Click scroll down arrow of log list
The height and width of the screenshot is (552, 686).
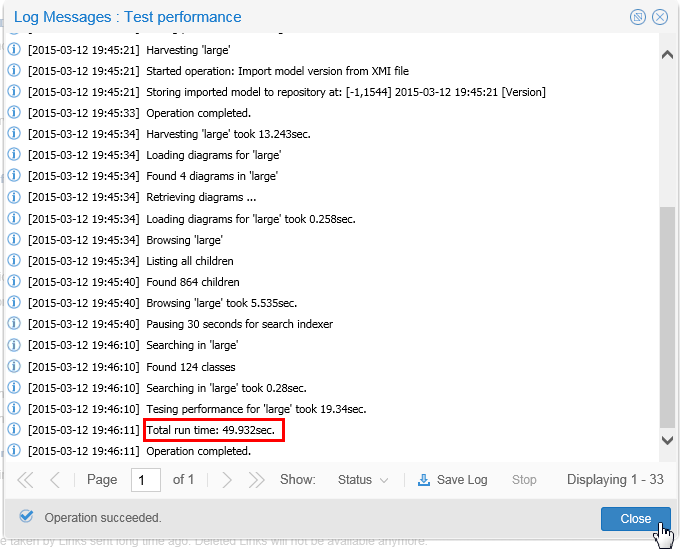pos(667,440)
